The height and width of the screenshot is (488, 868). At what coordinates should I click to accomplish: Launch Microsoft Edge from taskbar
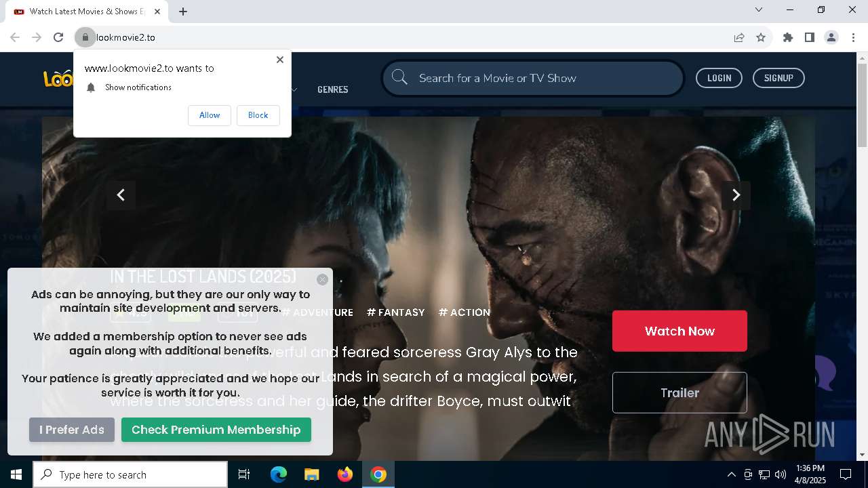tap(279, 474)
